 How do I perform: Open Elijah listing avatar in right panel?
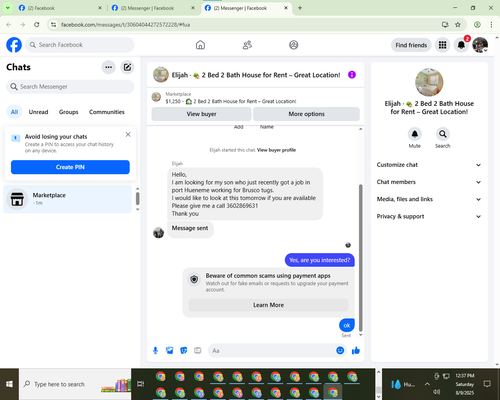coord(429,82)
